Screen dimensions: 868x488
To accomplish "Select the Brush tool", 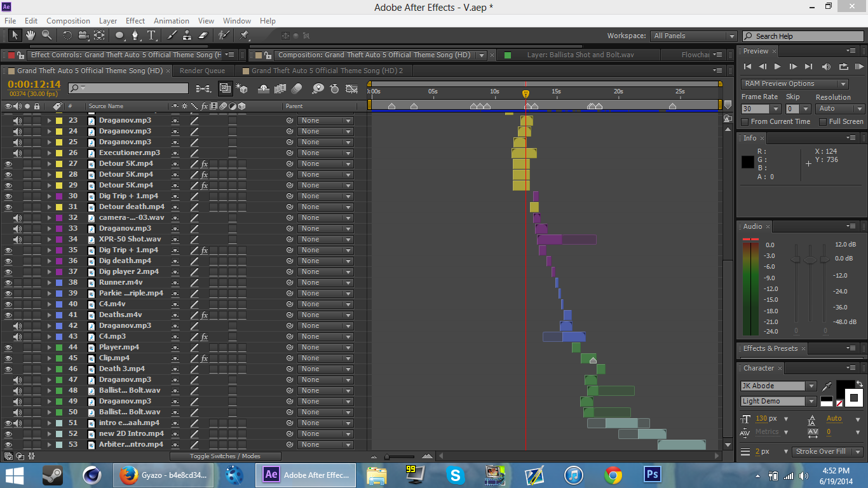I will 172,36.
